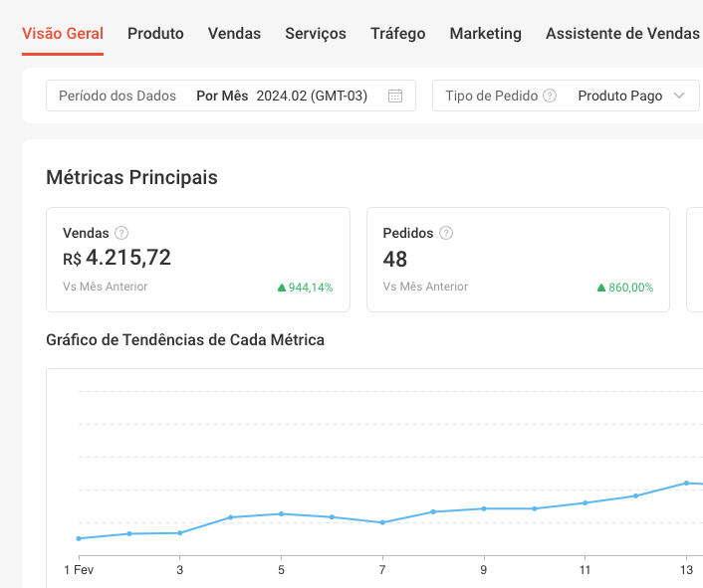This screenshot has height=588, width=703.
Task: Click the 944,14% growth indicator
Action: click(306, 288)
